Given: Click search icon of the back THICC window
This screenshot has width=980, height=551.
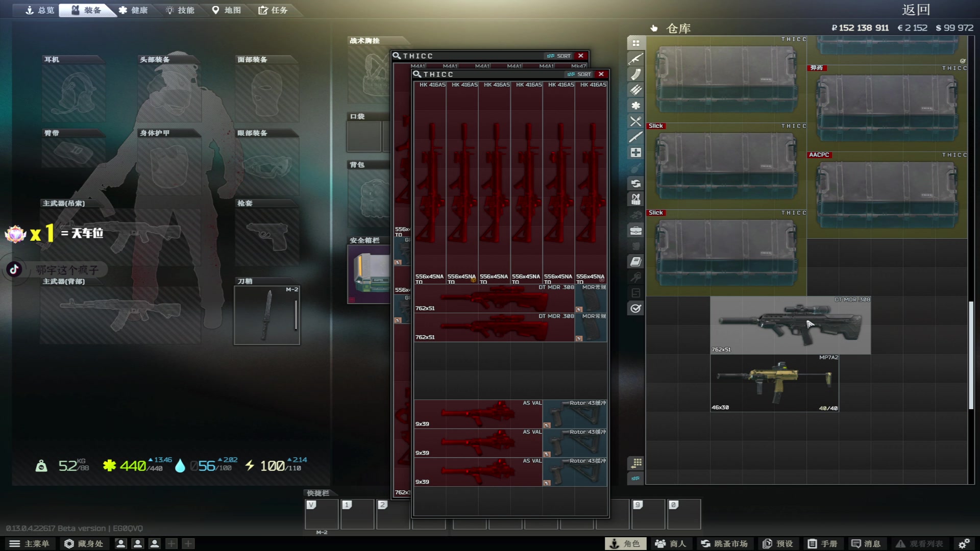Looking at the screenshot, I should pyautogui.click(x=397, y=56).
